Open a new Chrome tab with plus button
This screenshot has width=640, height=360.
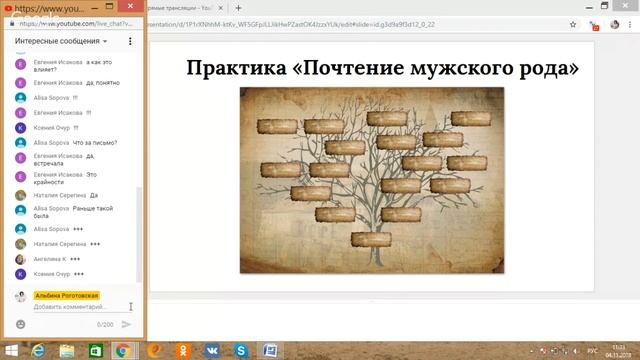coord(239,8)
